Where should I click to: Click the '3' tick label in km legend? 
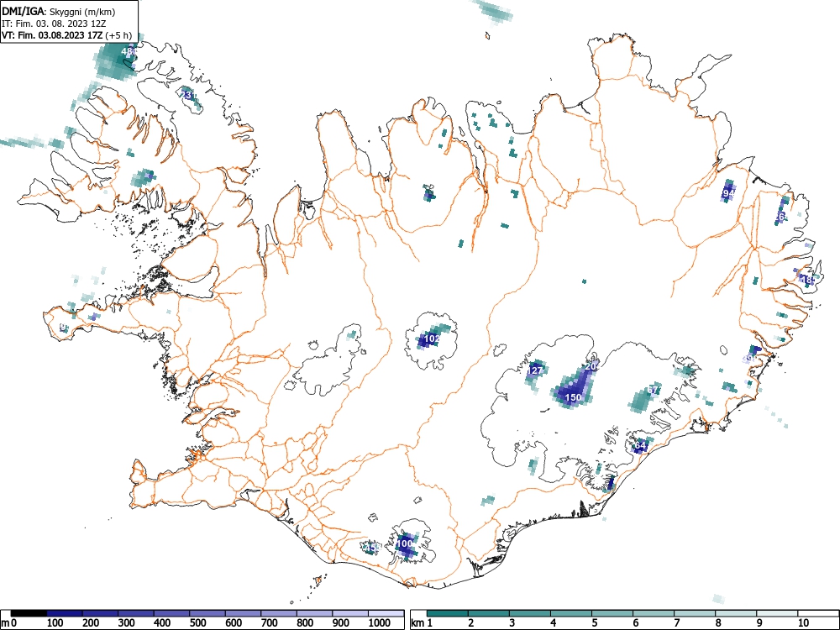coord(512,623)
